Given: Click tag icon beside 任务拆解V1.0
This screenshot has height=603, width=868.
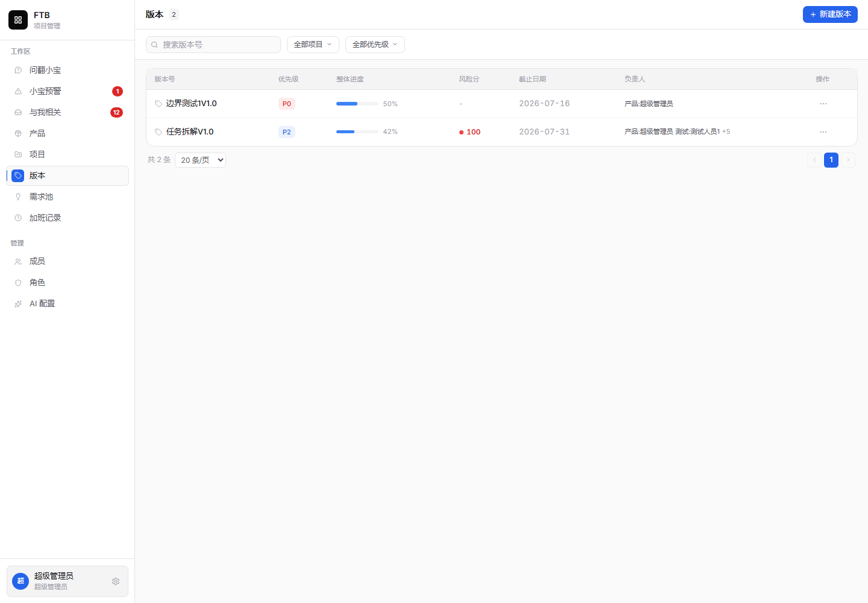Looking at the screenshot, I should (x=159, y=132).
